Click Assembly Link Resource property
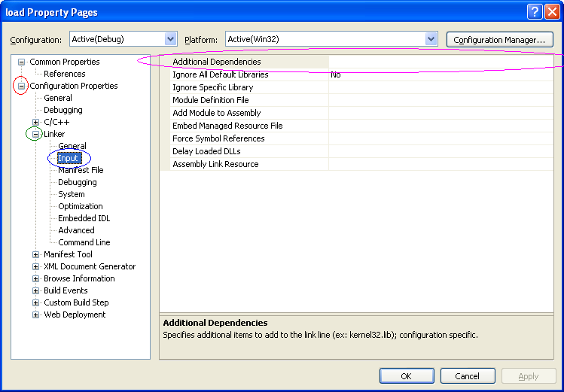Viewport: 564px width, 392px height. [x=215, y=164]
